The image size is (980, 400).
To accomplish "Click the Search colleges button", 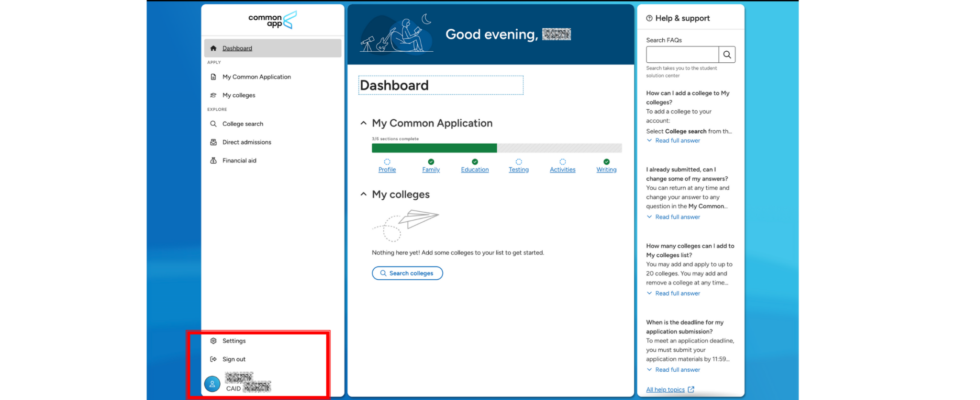I will click(x=407, y=273).
